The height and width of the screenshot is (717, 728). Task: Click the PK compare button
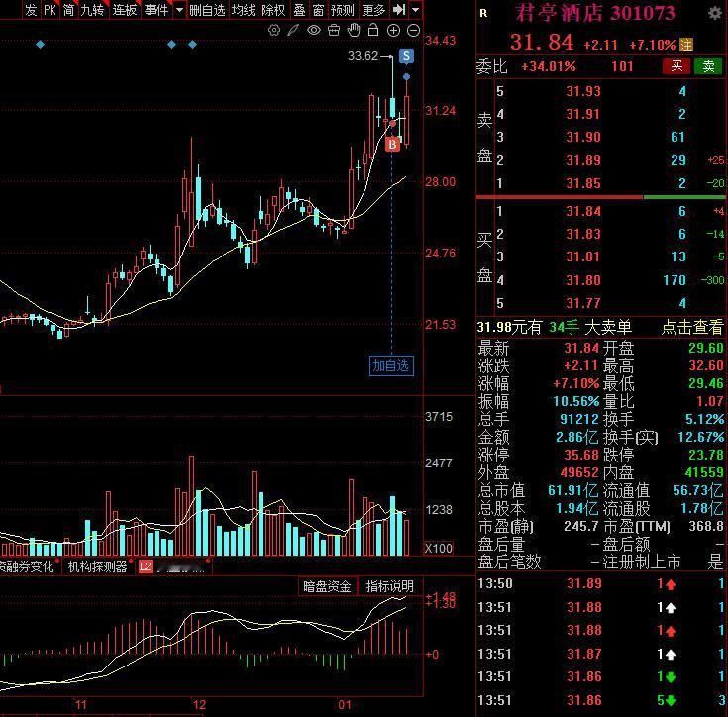point(50,9)
